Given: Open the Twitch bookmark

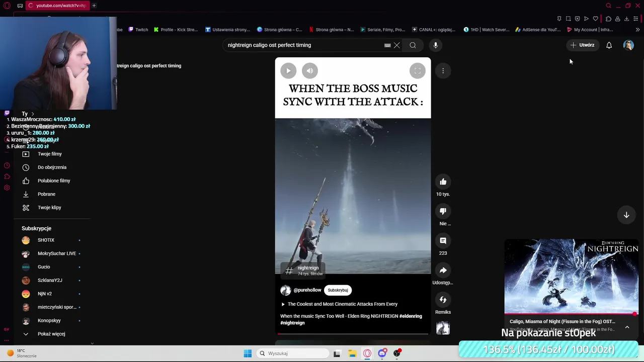Looking at the screenshot, I should 138,30.
